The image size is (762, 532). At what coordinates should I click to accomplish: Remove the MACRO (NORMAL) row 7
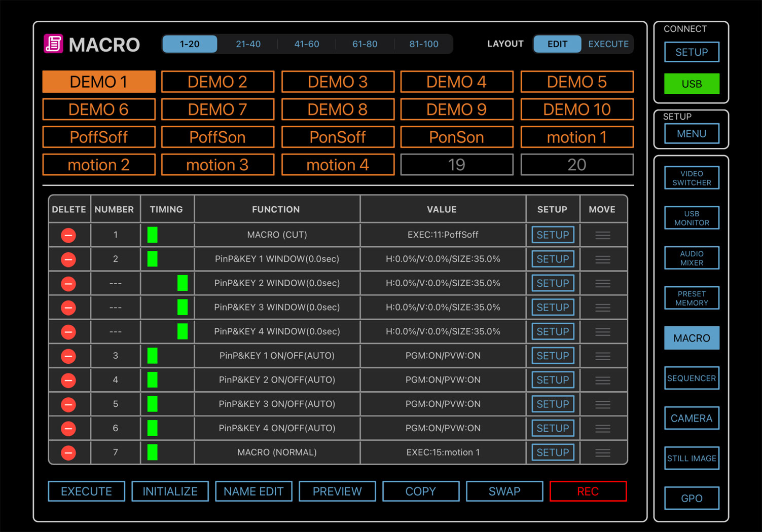[68, 452]
